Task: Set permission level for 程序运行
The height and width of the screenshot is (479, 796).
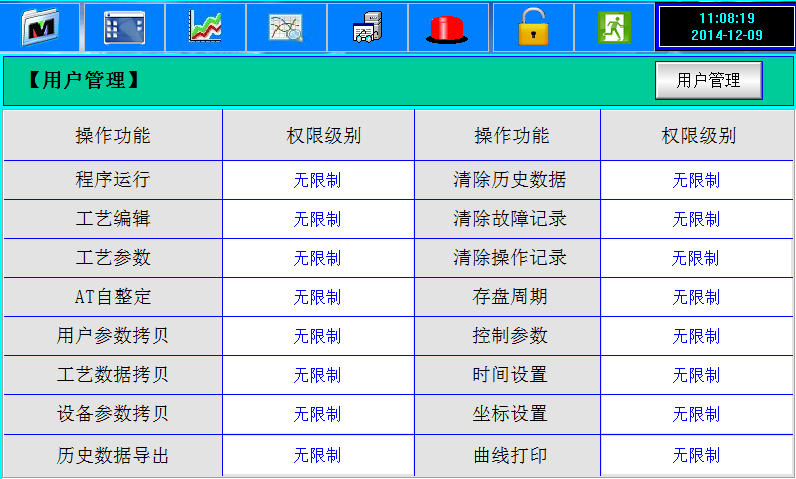Action: click(318, 180)
